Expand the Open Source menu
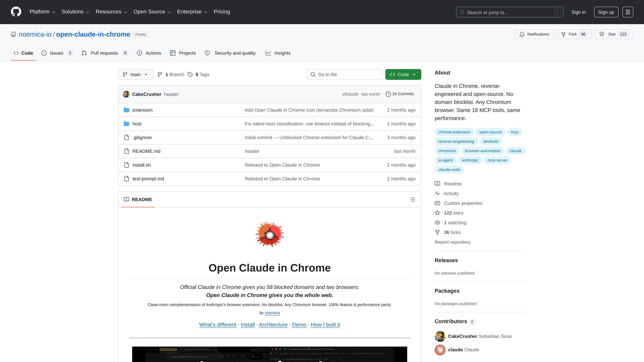The height and width of the screenshot is (362, 644). [x=152, y=12]
